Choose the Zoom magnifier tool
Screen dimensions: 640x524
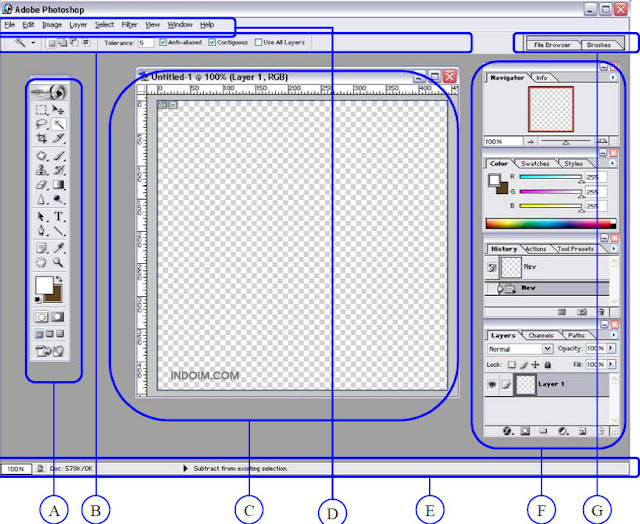(x=58, y=262)
